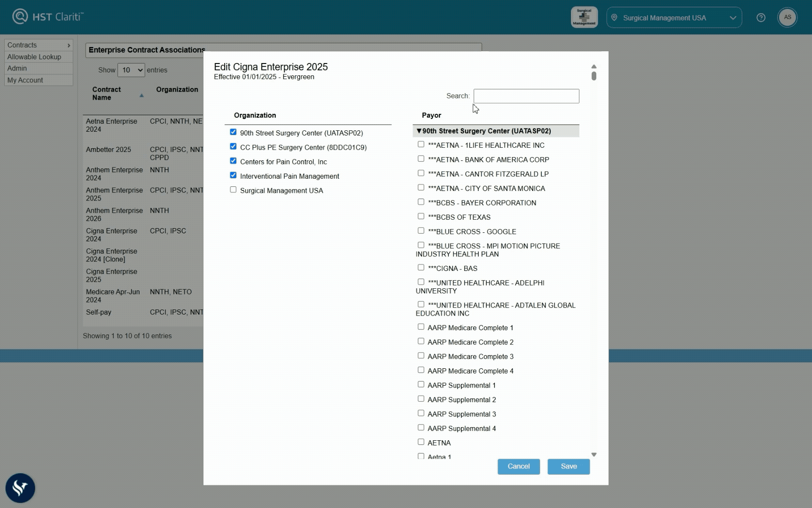Check ***BLUE CROSS - GOOGLE payor
This screenshot has height=508, width=812.
[421, 231]
